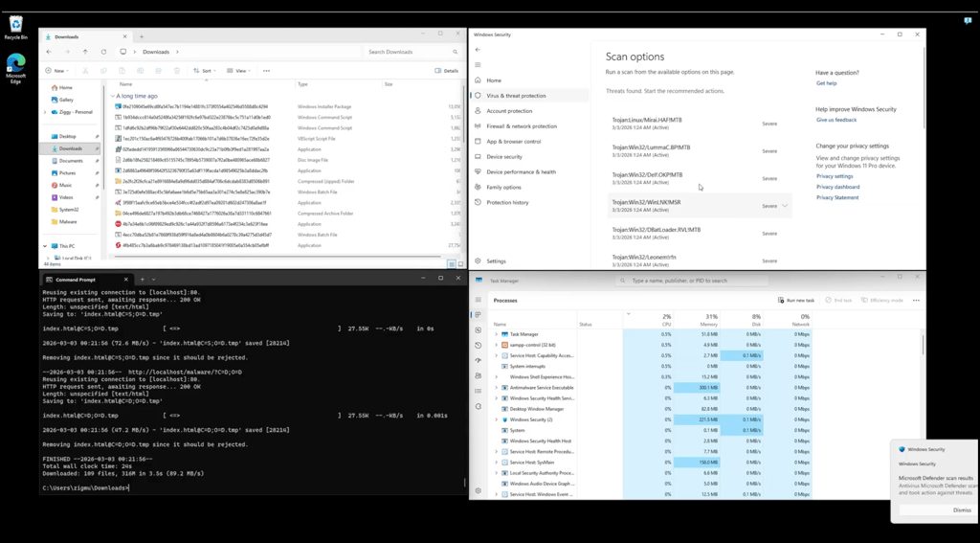This screenshot has width=980, height=543.
Task: Click the search magnifier in File Explorer
Action: [455, 52]
